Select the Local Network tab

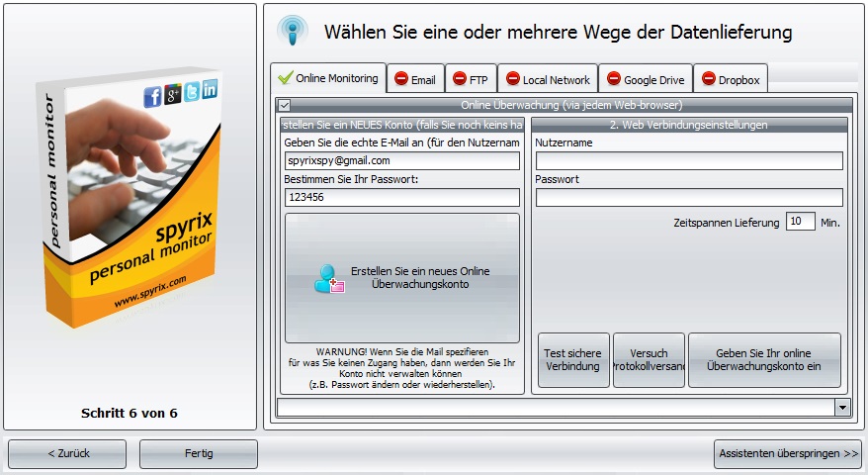(x=548, y=79)
